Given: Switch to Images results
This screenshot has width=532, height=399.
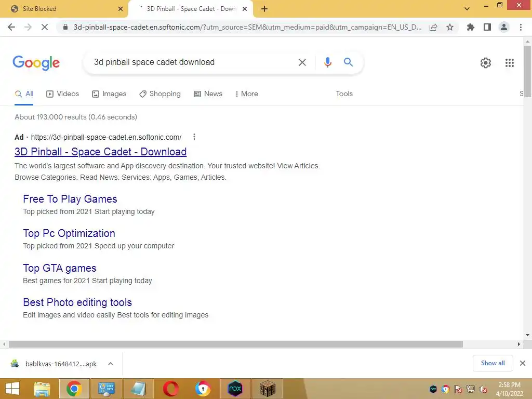Looking at the screenshot, I should 109,94.
